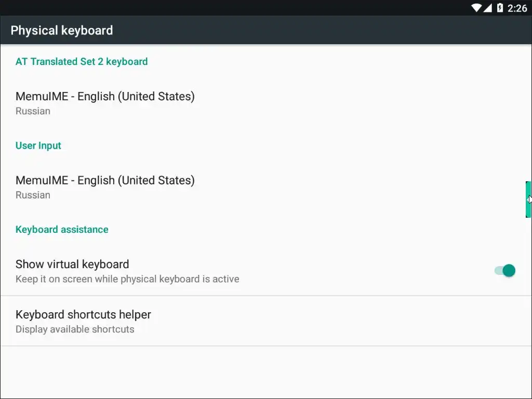The height and width of the screenshot is (399, 532).
Task: Tap 'Display available shortcuts' subtitle
Action: pos(75,329)
